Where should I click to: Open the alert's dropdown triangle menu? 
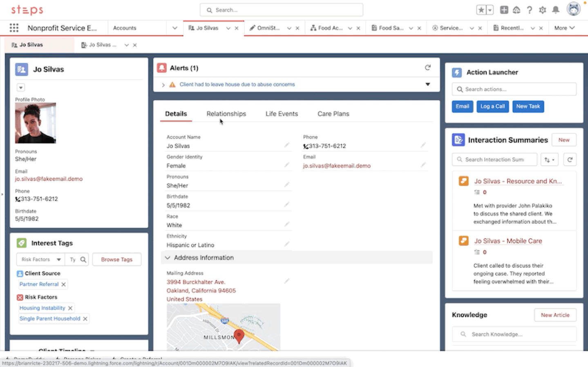(428, 84)
